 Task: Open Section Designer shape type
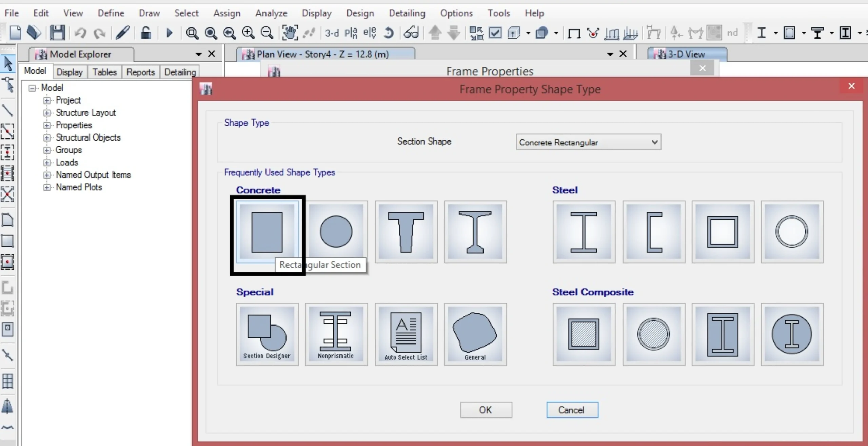267,334
